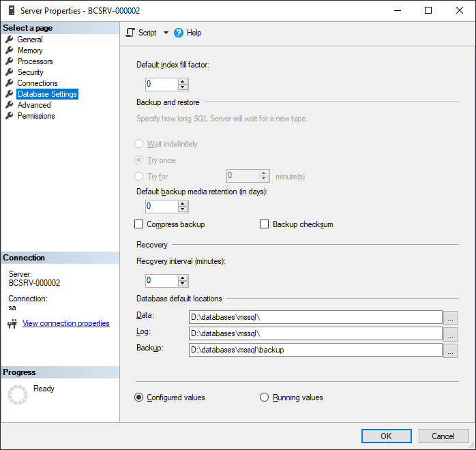Screen dimensions: 476x450
Task: Select Configured values radio button
Action: click(138, 397)
